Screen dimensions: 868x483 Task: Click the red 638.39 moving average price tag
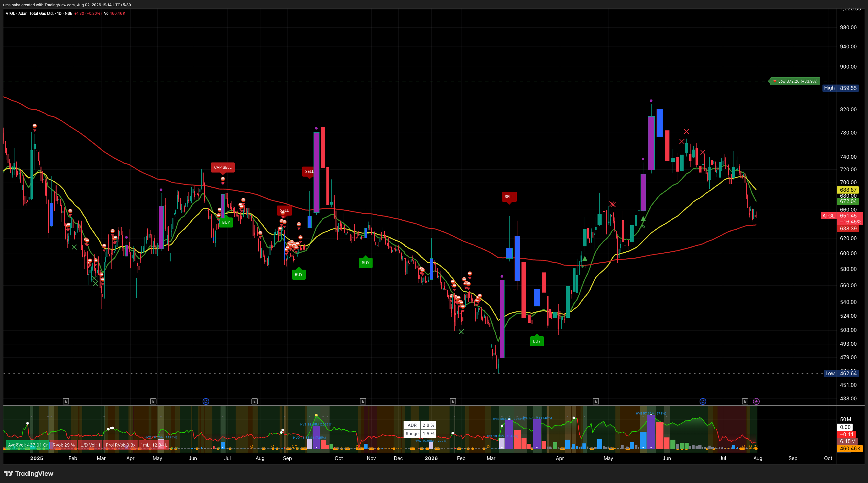[x=848, y=228]
